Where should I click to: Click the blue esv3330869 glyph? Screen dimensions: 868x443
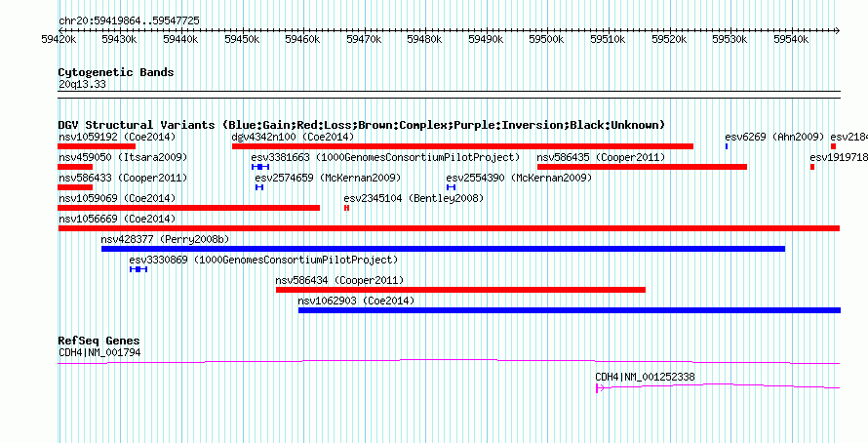[x=138, y=269]
